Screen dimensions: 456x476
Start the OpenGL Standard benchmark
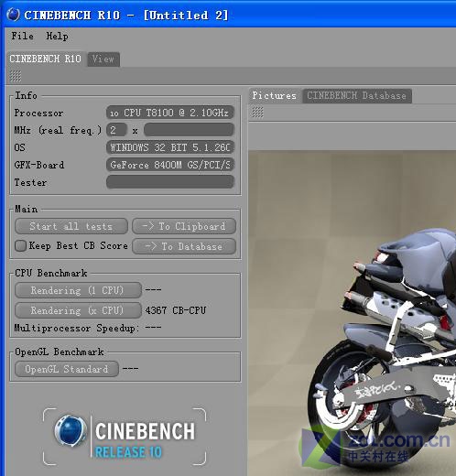67,369
